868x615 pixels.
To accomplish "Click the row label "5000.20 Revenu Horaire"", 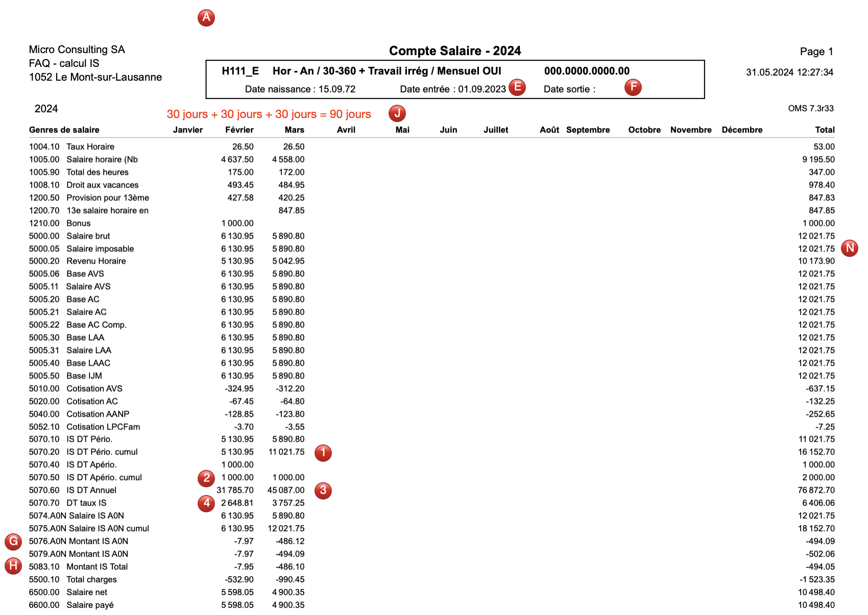I will point(78,261).
